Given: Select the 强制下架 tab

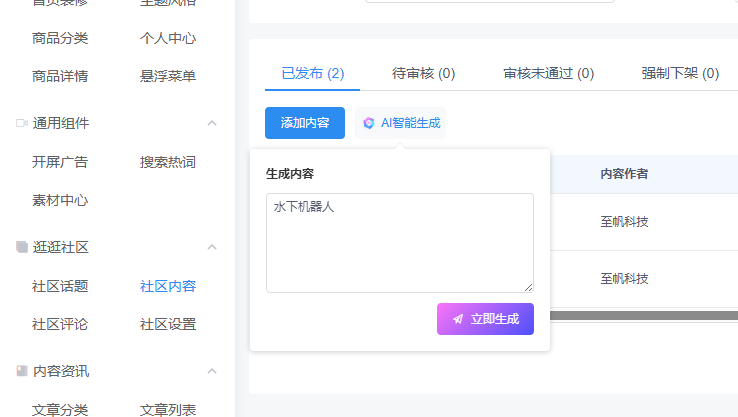Looking at the screenshot, I should pos(680,73).
